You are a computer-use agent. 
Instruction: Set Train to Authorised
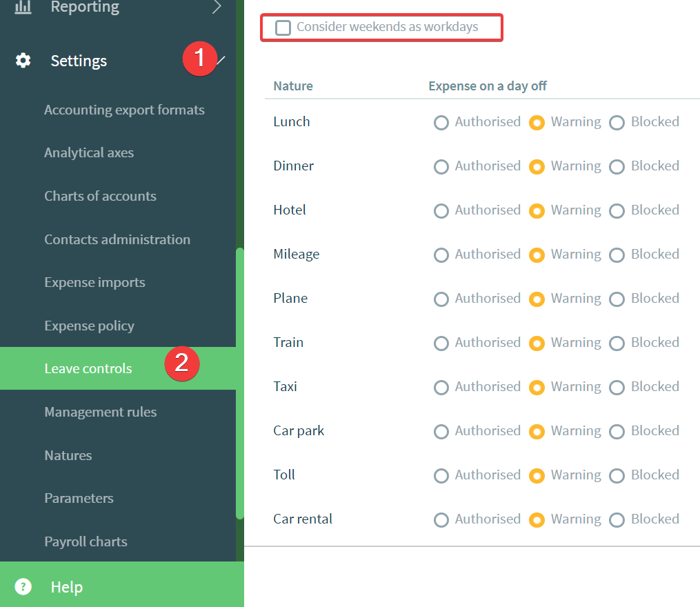pos(441,344)
